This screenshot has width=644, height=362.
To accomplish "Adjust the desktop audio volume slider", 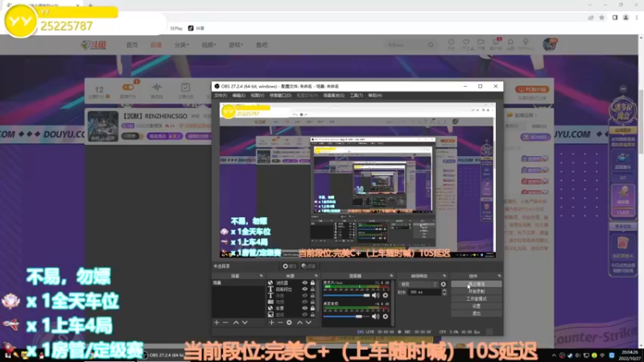I will click(347, 316).
